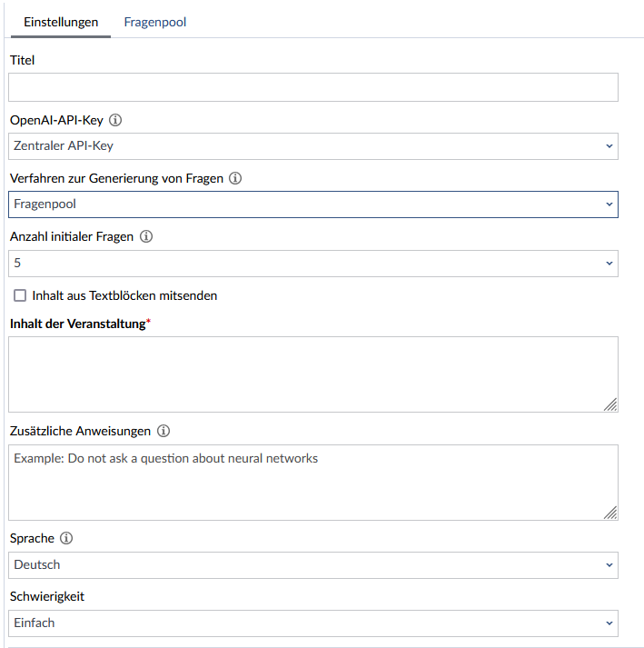
Task: Expand the Schwierigkeit dropdown showing Einfach
Action: click(313, 623)
